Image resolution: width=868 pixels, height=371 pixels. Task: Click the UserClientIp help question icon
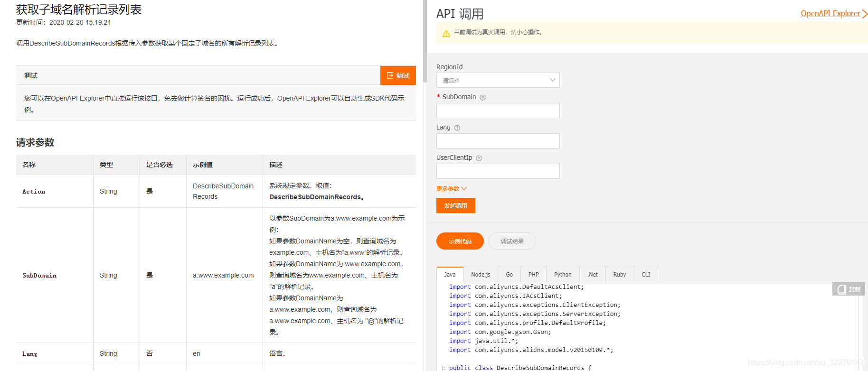pos(479,158)
